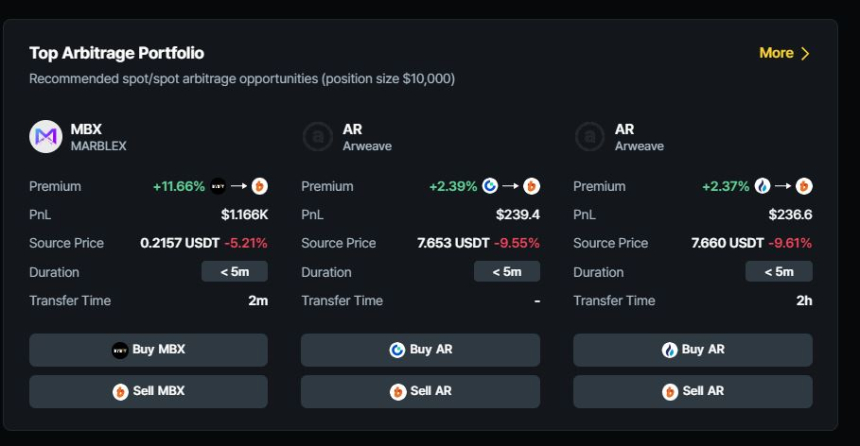The height and width of the screenshot is (446, 860).
Task: Open the More arbitrage opportunities link
Action: pyautogui.click(x=776, y=53)
